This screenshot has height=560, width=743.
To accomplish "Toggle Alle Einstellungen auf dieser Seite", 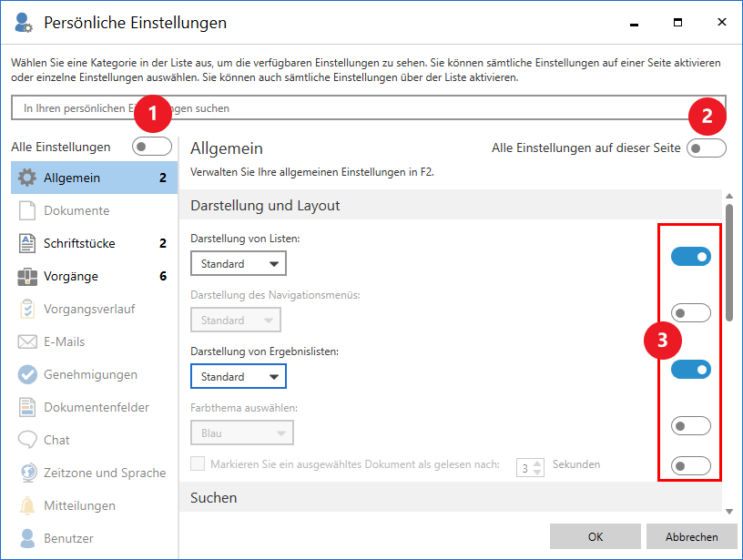I will pyautogui.click(x=706, y=148).
